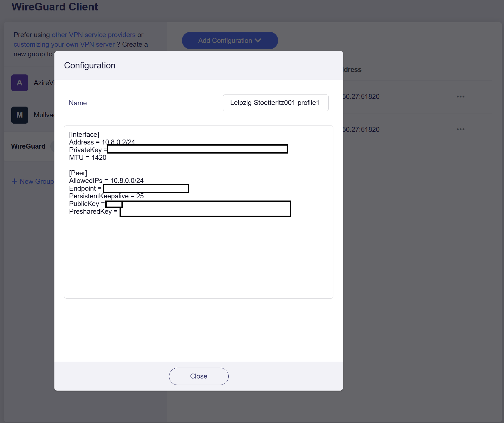Click the PersistentKeepalive line in config text

coord(106,196)
